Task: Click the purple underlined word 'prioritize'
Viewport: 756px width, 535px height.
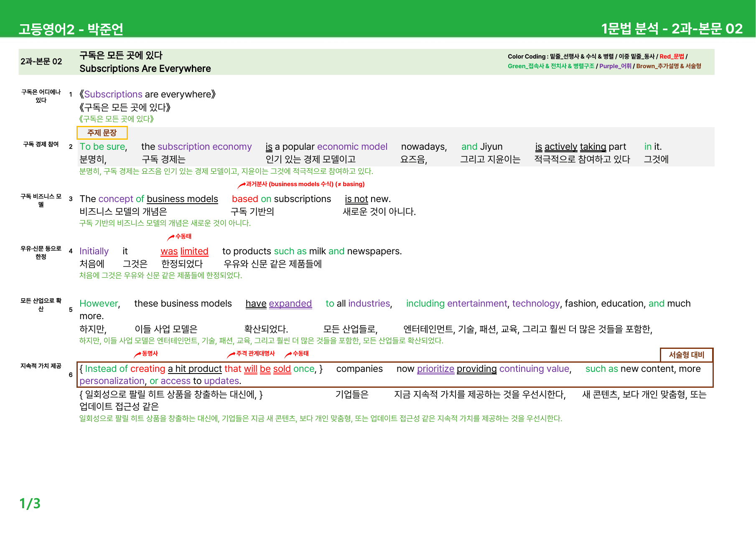Action: tap(435, 369)
